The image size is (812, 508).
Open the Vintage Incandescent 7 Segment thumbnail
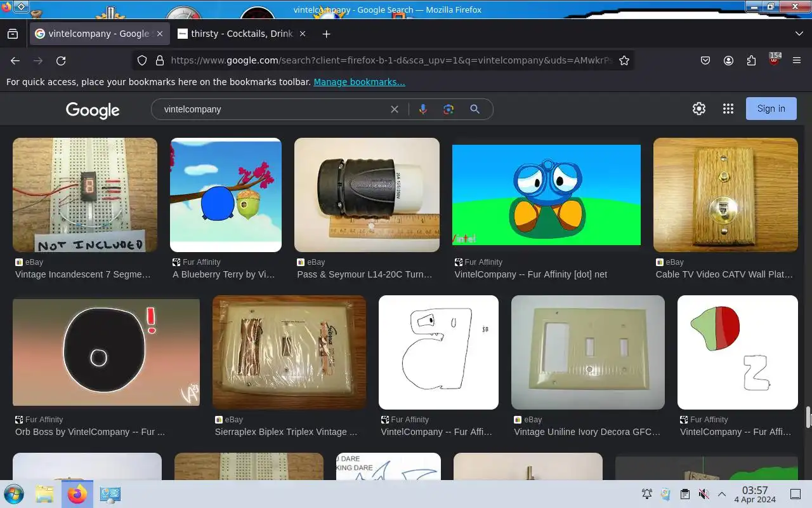85,195
